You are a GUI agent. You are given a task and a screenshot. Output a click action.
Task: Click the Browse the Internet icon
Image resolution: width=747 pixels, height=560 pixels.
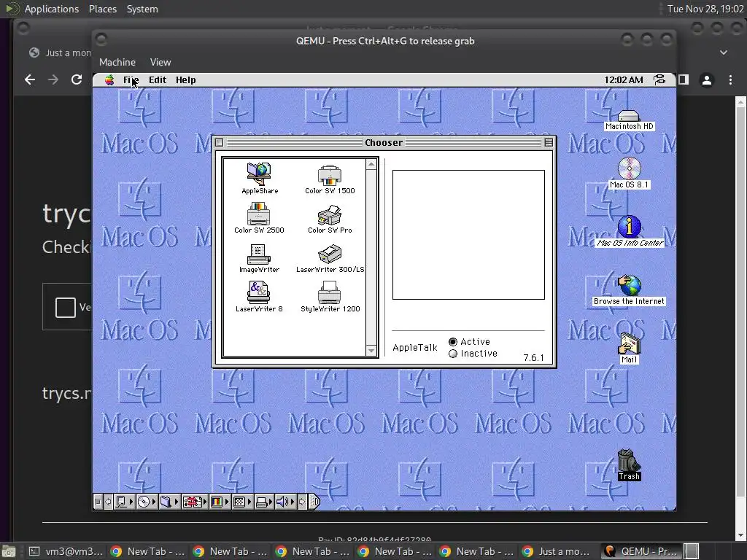[x=629, y=290]
